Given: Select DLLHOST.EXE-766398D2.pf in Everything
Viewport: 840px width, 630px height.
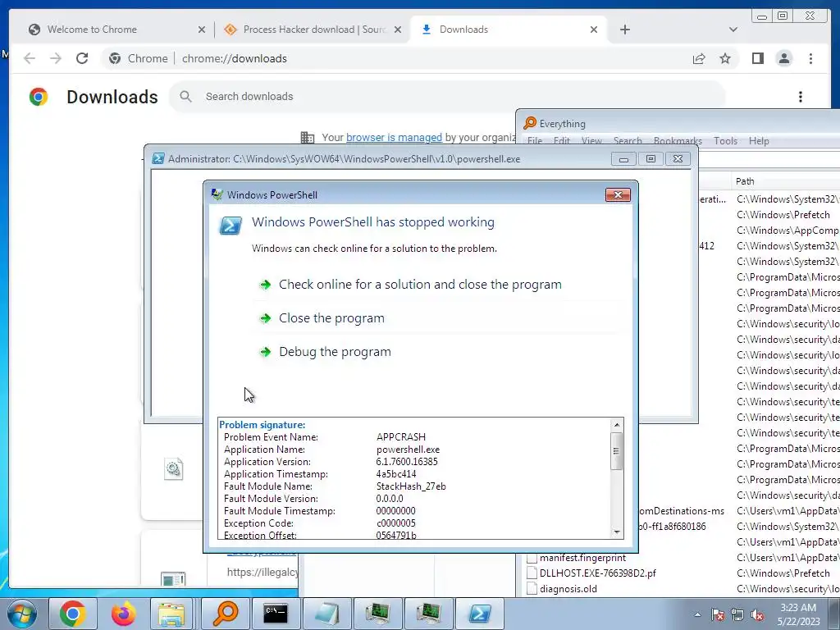Looking at the screenshot, I should (597, 573).
